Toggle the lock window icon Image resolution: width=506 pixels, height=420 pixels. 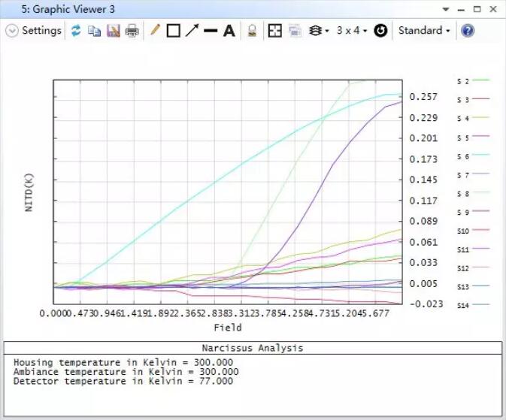pos(253,31)
